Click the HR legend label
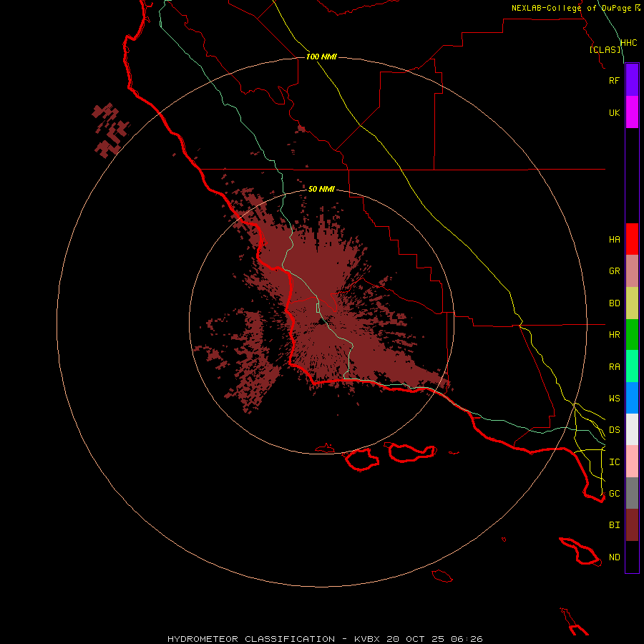Image resolution: width=644 pixels, height=644 pixels. pyautogui.click(x=614, y=335)
